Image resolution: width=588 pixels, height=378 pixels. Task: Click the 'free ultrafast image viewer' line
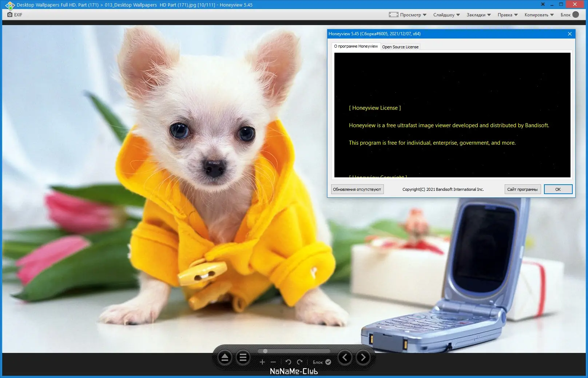pyautogui.click(x=449, y=125)
